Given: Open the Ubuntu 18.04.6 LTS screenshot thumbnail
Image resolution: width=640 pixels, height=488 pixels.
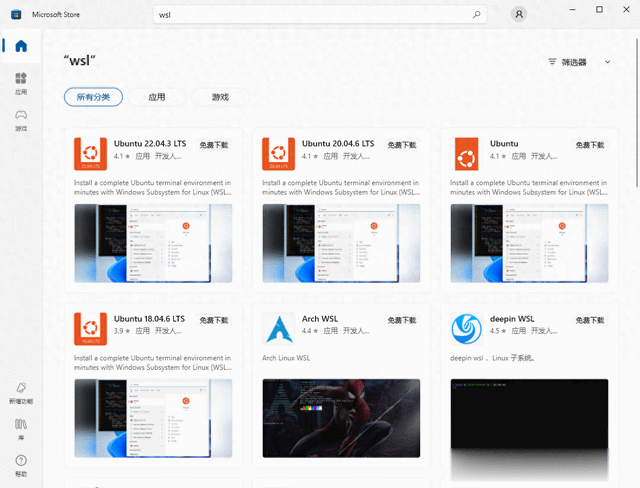Looking at the screenshot, I should pyautogui.click(x=153, y=418).
